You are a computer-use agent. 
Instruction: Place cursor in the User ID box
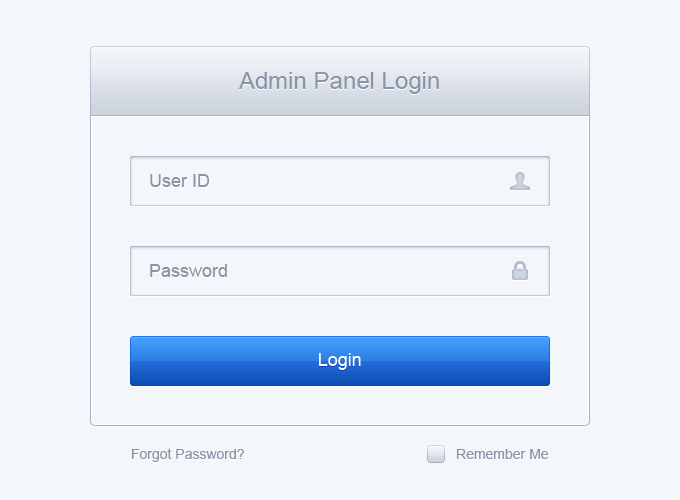(x=320, y=181)
